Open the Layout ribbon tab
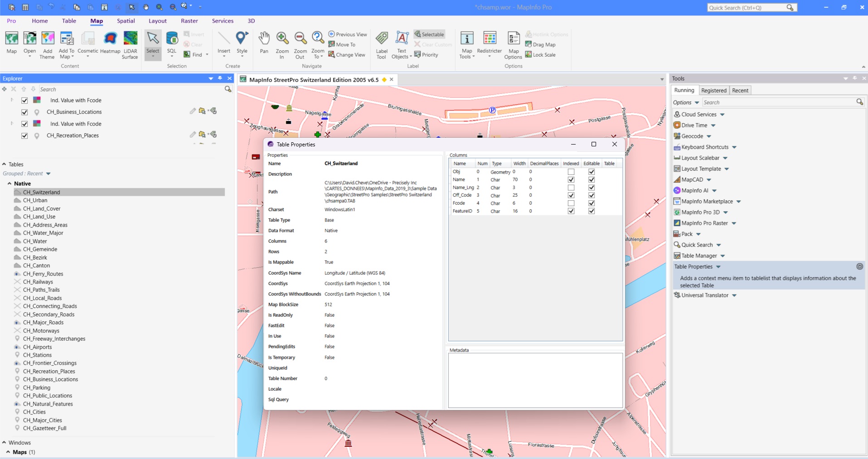868x459 pixels. click(157, 21)
